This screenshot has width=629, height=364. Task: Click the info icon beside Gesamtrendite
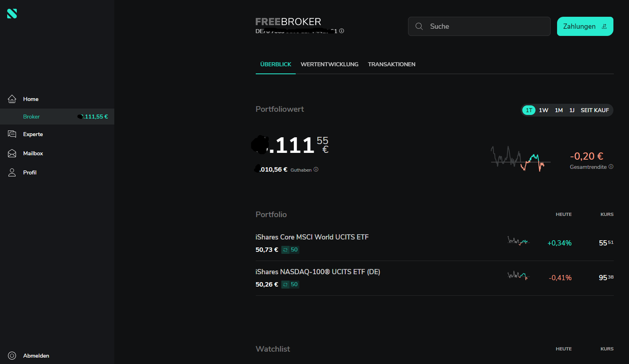(x=611, y=167)
